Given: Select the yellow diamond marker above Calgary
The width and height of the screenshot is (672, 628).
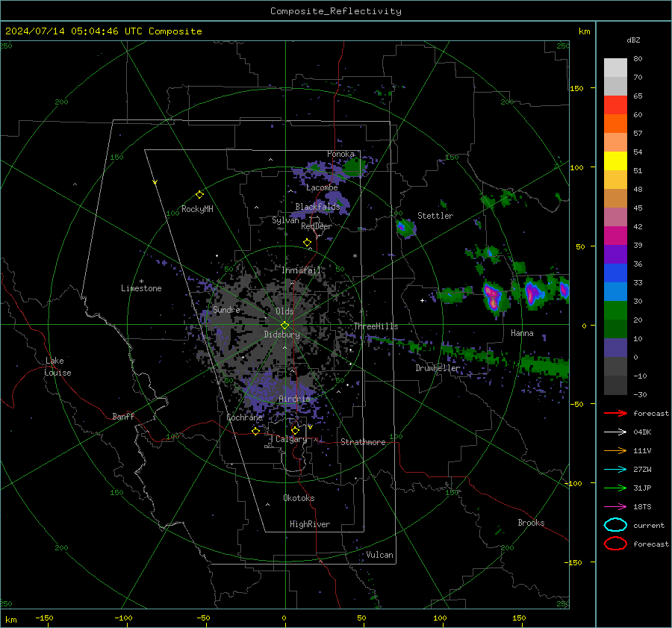Looking at the screenshot, I should pos(295,430).
